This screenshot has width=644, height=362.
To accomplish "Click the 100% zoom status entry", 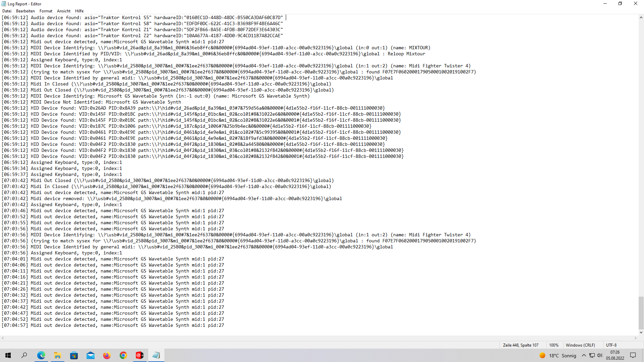I will click(554, 345).
